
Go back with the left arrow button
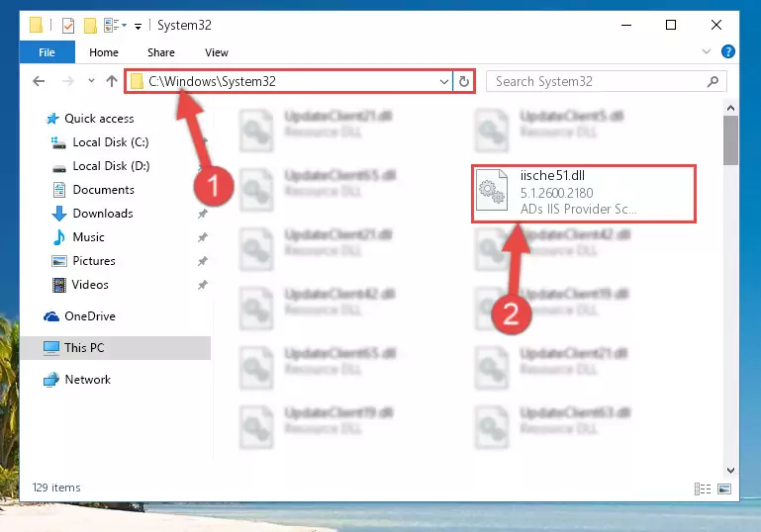click(x=39, y=81)
